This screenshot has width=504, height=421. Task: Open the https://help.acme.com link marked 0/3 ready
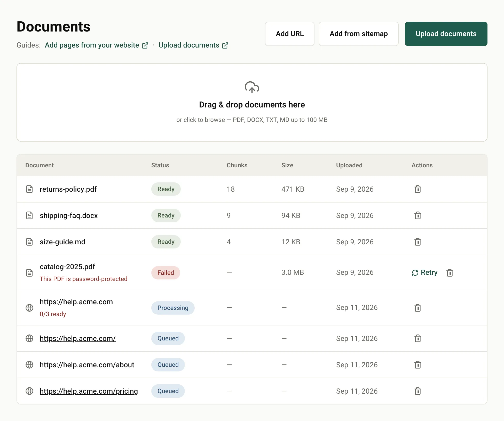pos(76,302)
